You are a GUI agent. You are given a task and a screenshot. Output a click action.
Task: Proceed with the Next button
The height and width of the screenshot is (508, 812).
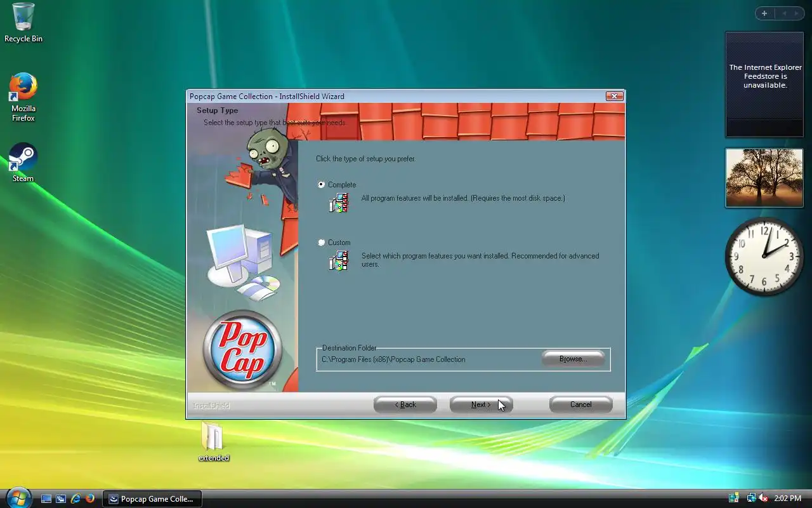tap(481, 404)
